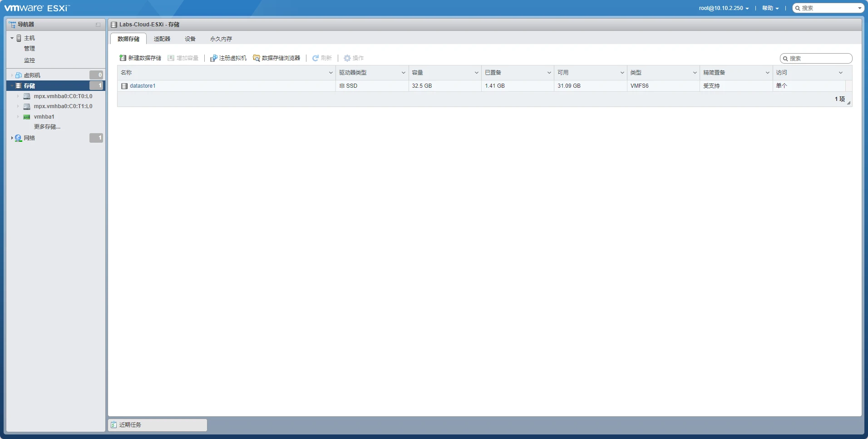The height and width of the screenshot is (439, 868).
Task: Open the root@10.10.2.250 user dropdown
Action: point(724,8)
